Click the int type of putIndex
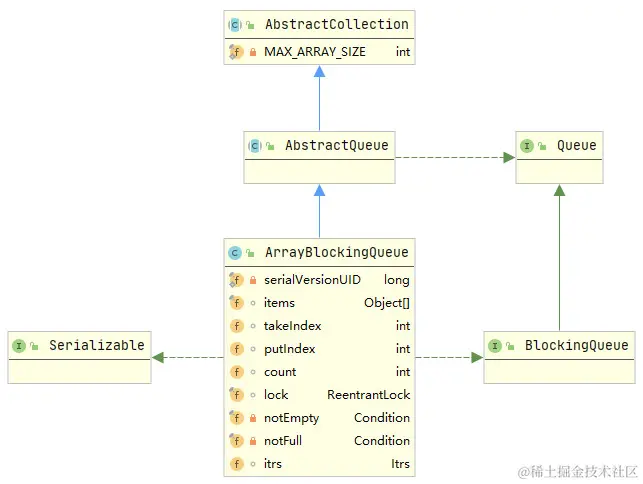The width and height of the screenshot is (643, 484). 403,349
